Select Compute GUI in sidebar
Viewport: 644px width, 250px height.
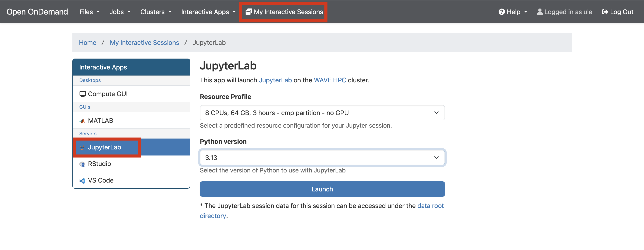[x=131, y=94]
